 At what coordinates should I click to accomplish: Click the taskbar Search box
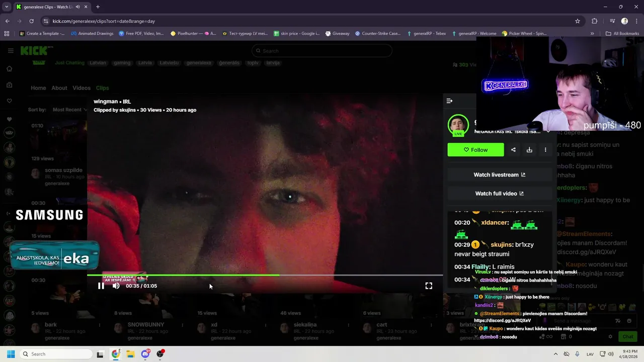55,354
